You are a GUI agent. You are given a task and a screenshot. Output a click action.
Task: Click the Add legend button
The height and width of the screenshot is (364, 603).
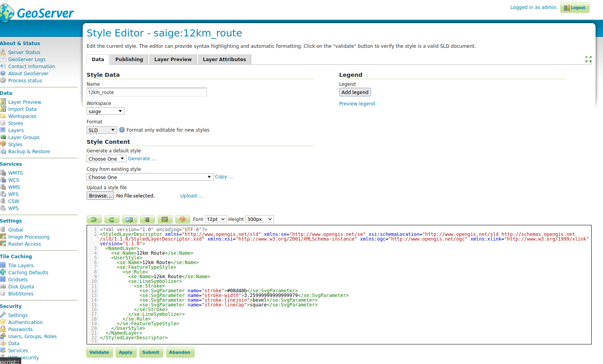coord(355,92)
